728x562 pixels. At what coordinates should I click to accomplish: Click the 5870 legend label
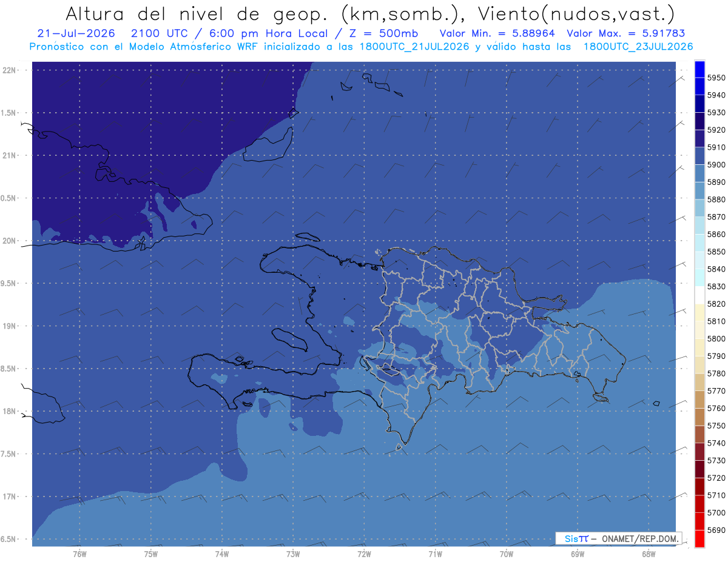(x=716, y=216)
